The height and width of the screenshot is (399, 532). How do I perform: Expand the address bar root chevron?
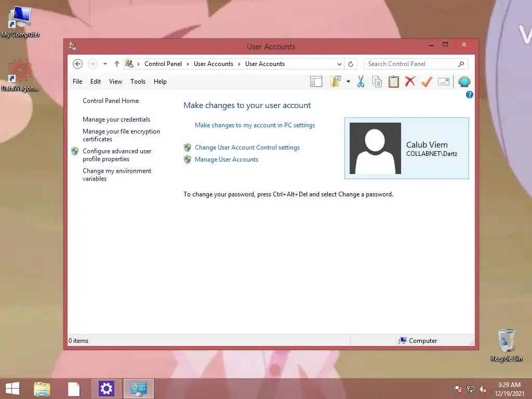click(x=138, y=64)
